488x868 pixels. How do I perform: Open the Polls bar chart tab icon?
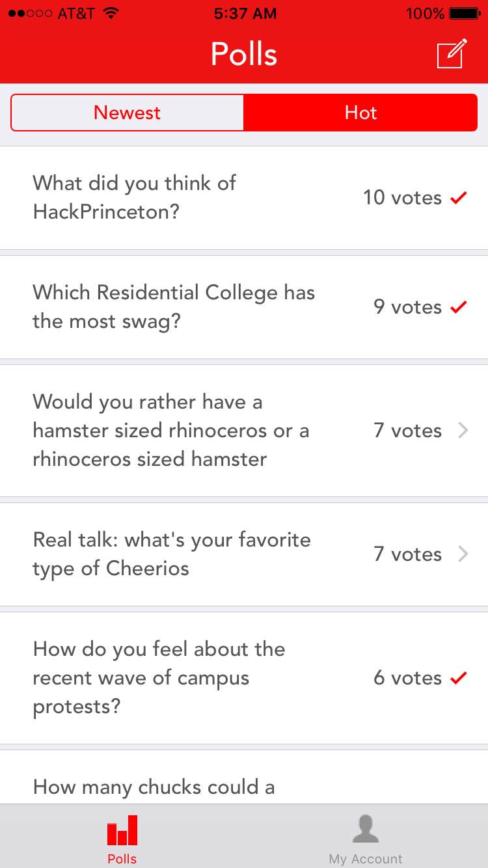click(122, 830)
